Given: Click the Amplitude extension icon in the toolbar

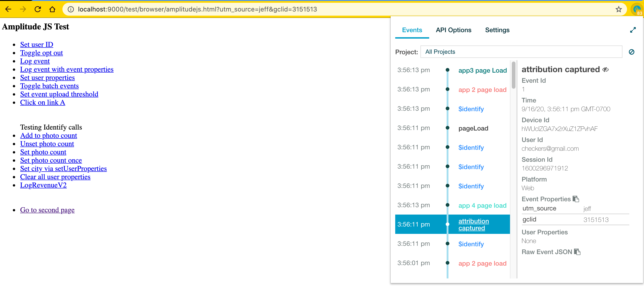Looking at the screenshot, I should coord(637,9).
